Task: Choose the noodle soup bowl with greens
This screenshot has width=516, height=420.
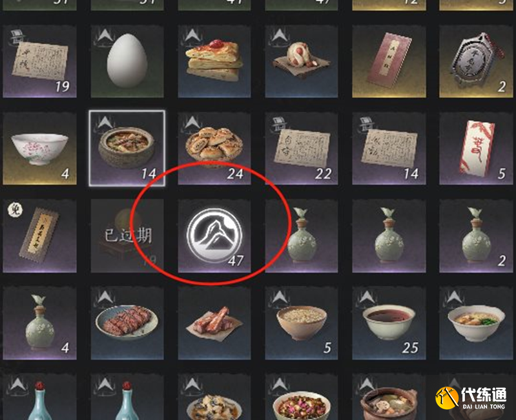Action: [476, 323]
